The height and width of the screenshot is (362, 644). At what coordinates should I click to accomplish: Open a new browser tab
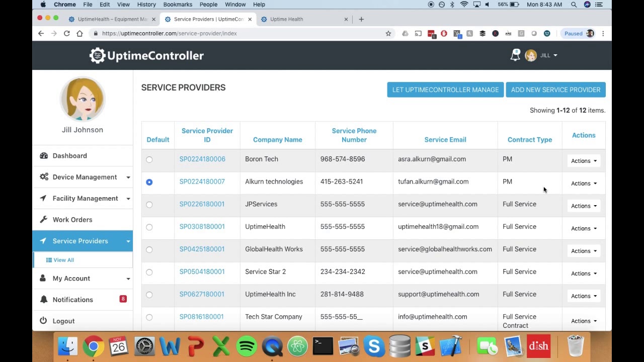(x=361, y=19)
